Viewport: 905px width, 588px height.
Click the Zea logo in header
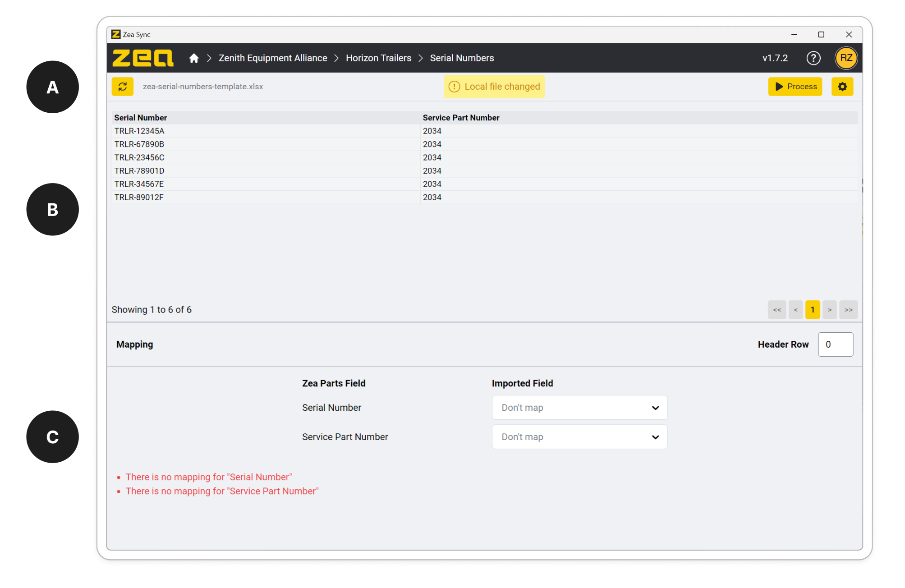coord(142,58)
